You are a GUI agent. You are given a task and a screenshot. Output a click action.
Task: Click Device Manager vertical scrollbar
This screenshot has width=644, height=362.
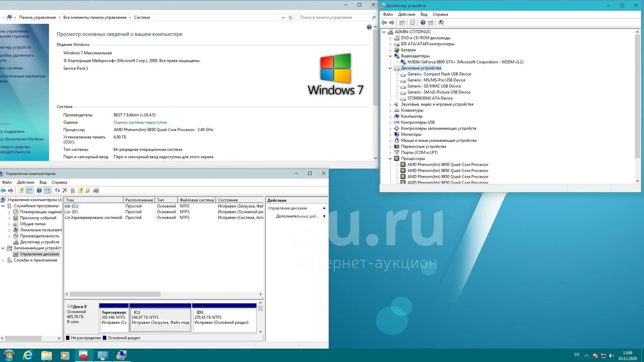pos(638,97)
